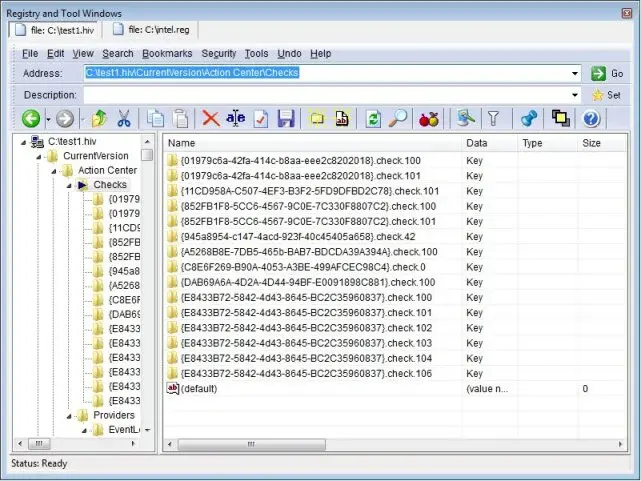Click the New Key yellow folder icon

317,119
